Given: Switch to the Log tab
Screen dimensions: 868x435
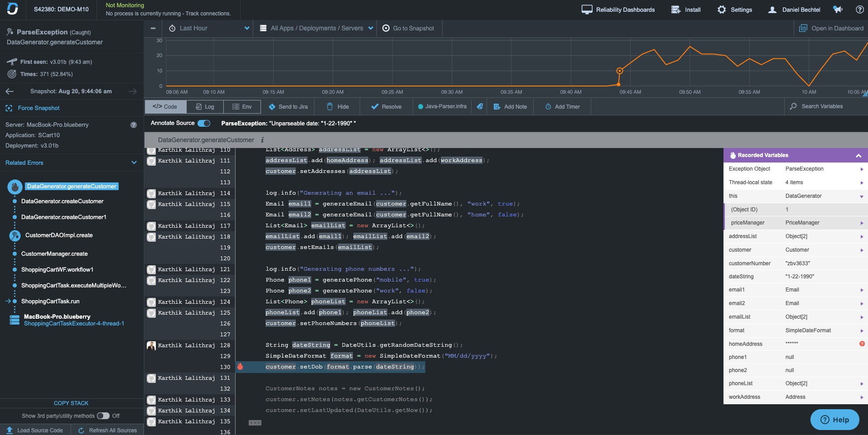Looking at the screenshot, I should pos(205,107).
